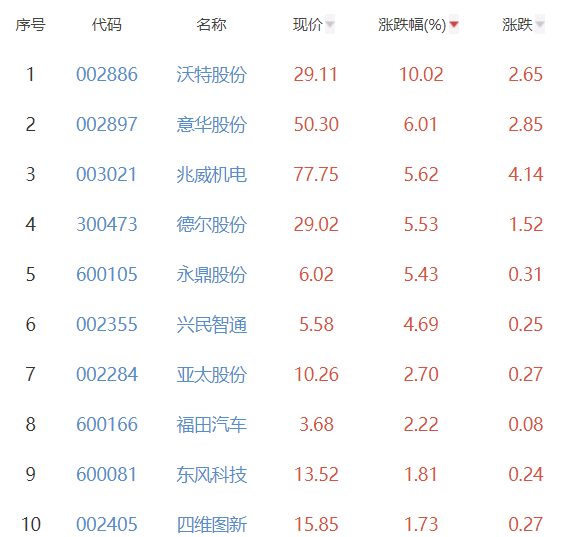
Task: Open stock code 600081
Action: pyautogui.click(x=107, y=474)
